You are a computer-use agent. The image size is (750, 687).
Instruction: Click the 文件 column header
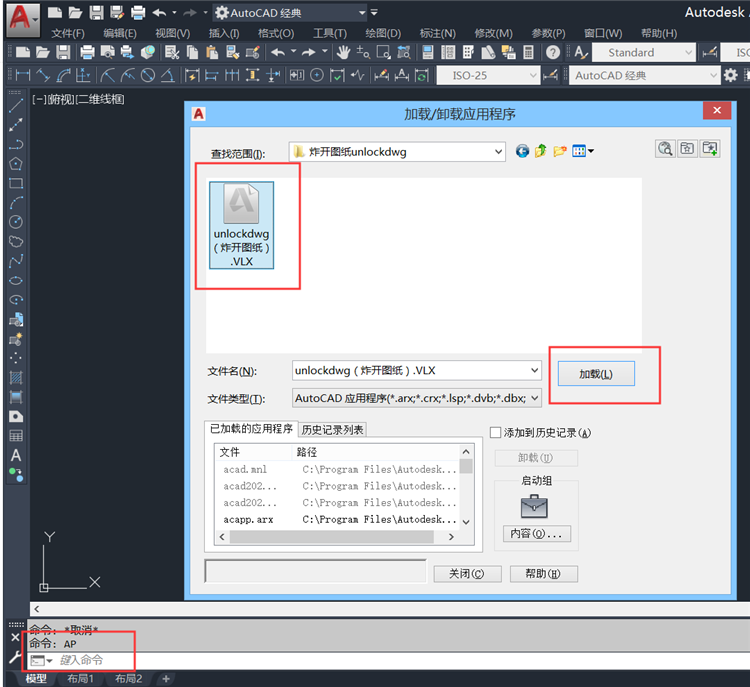click(254, 452)
